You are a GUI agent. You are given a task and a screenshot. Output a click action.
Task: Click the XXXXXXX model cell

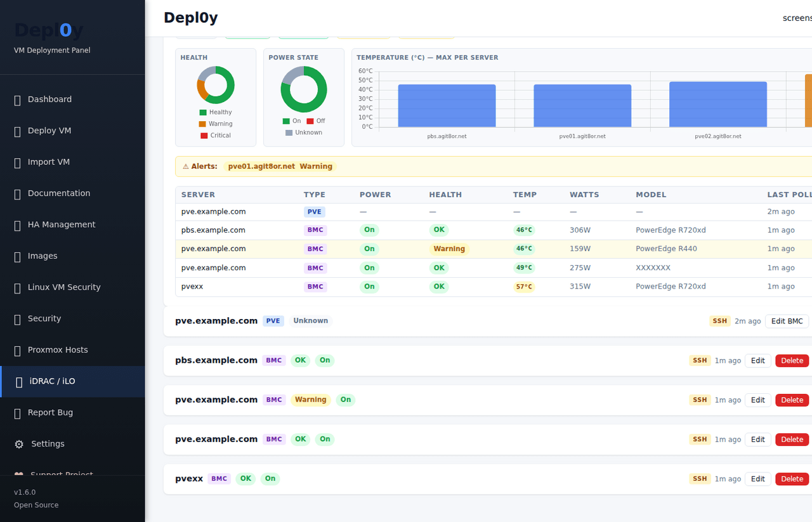click(x=653, y=268)
